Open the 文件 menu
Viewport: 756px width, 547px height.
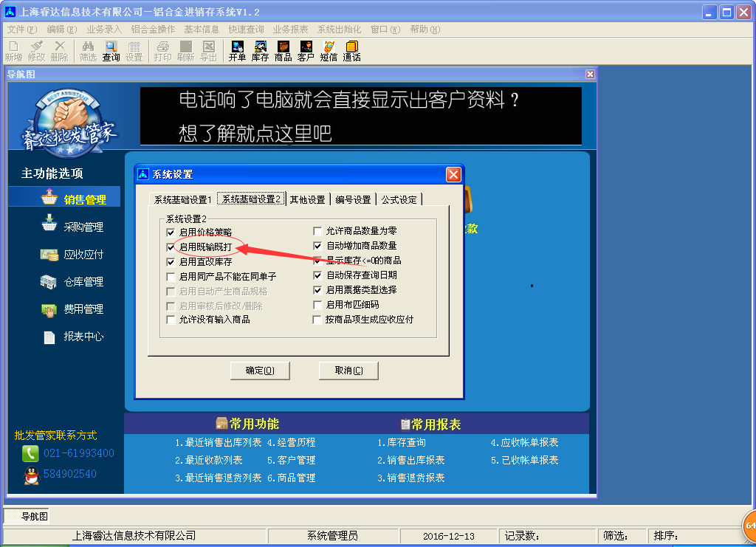tap(22, 30)
